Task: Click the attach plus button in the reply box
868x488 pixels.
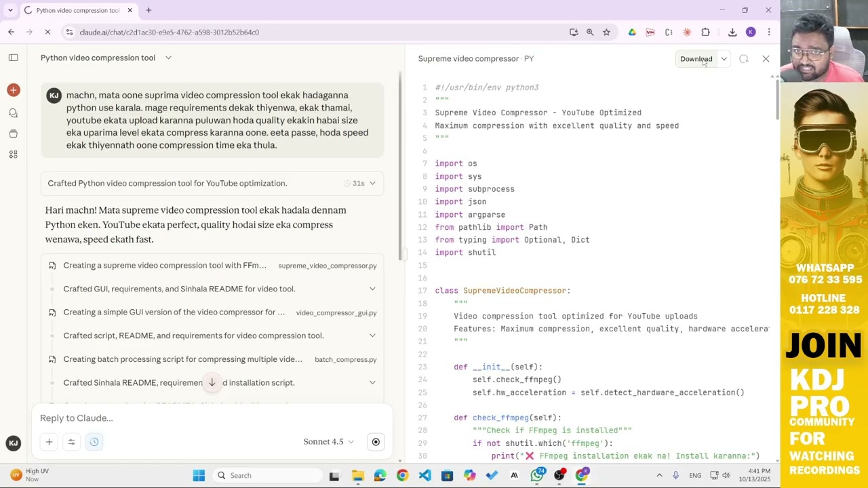Action: (x=49, y=442)
